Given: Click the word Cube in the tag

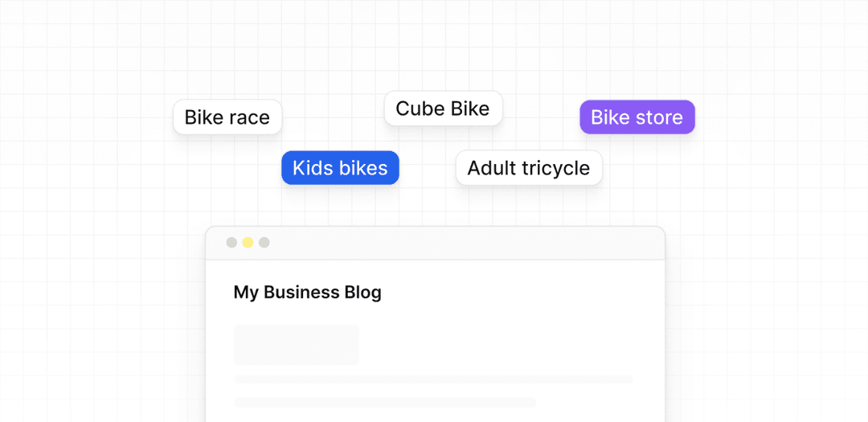Looking at the screenshot, I should [415, 109].
